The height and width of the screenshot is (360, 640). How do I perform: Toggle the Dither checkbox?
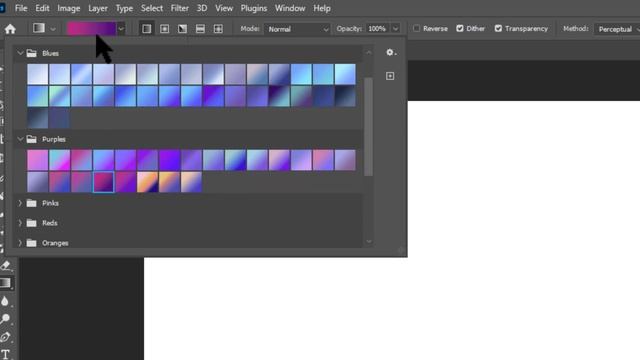tap(460, 29)
